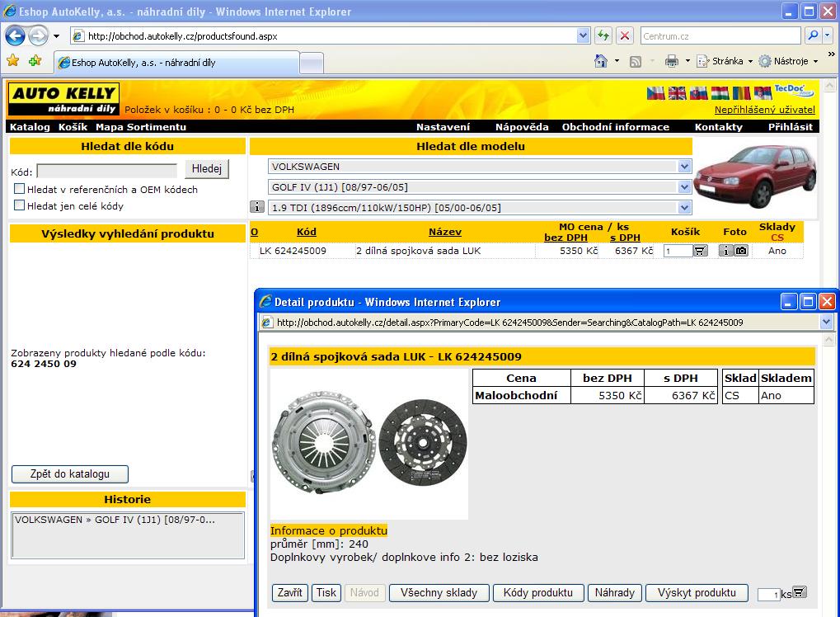Toggle 'Hledat jen celé kódy' checkbox

click(19, 205)
